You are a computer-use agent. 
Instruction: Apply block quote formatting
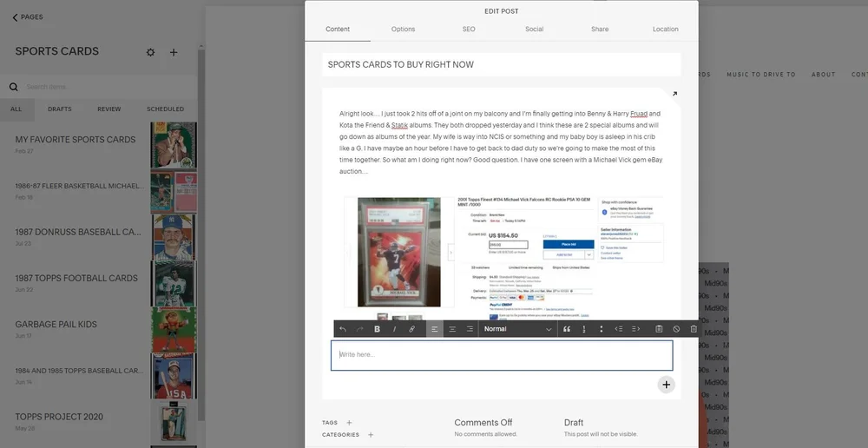coord(566,329)
